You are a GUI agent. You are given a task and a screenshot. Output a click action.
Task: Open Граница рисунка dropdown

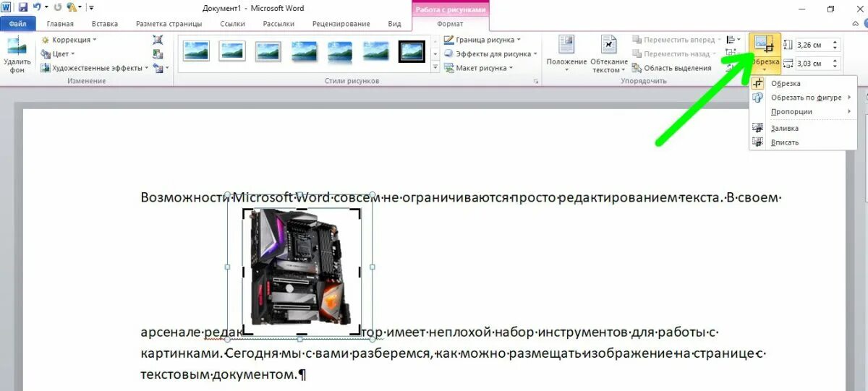tap(482, 40)
